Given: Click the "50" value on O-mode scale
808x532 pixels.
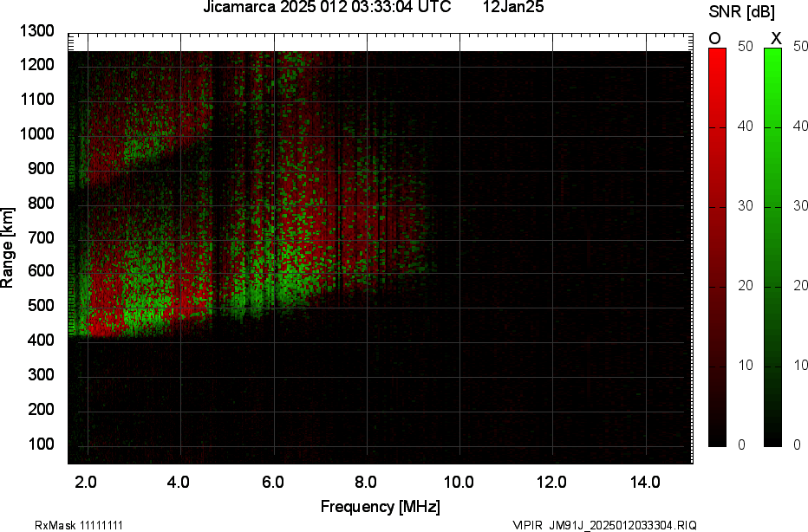Looking at the screenshot, I should (745, 46).
